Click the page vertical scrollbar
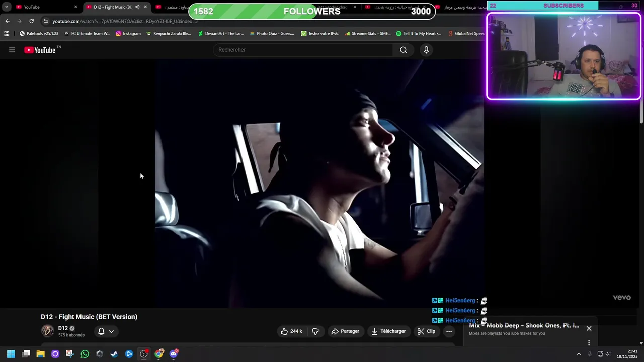Image resolution: width=644 pixels, height=362 pixels. [x=641, y=111]
